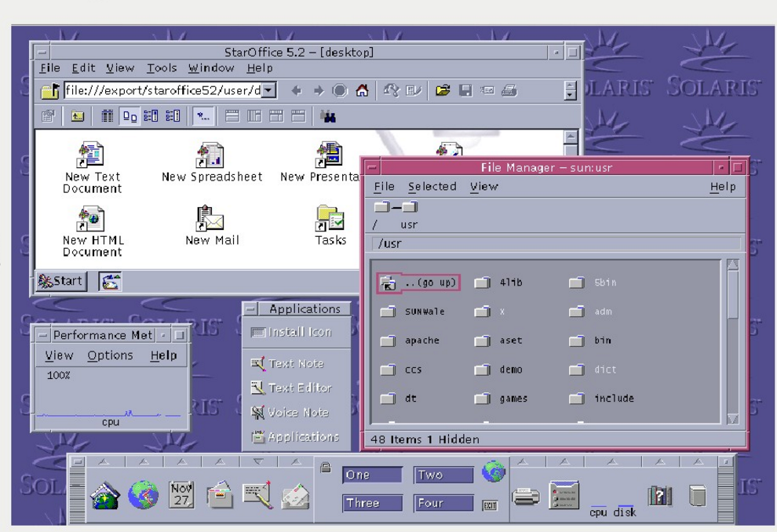Open the Performance Meter window menu button

point(43,335)
